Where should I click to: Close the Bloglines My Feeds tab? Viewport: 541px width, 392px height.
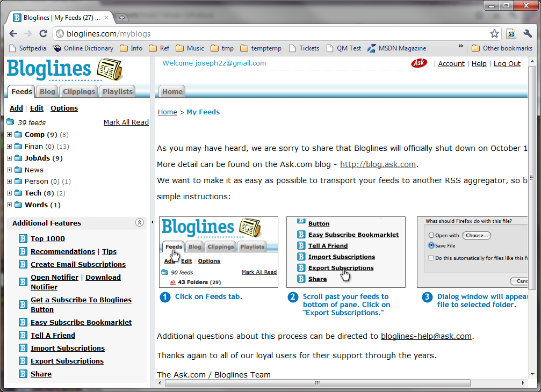coord(106,18)
